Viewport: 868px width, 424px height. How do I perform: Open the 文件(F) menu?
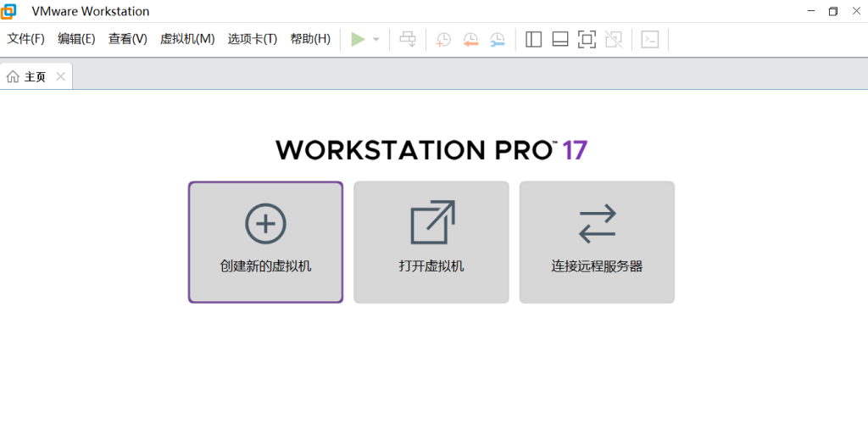point(25,39)
